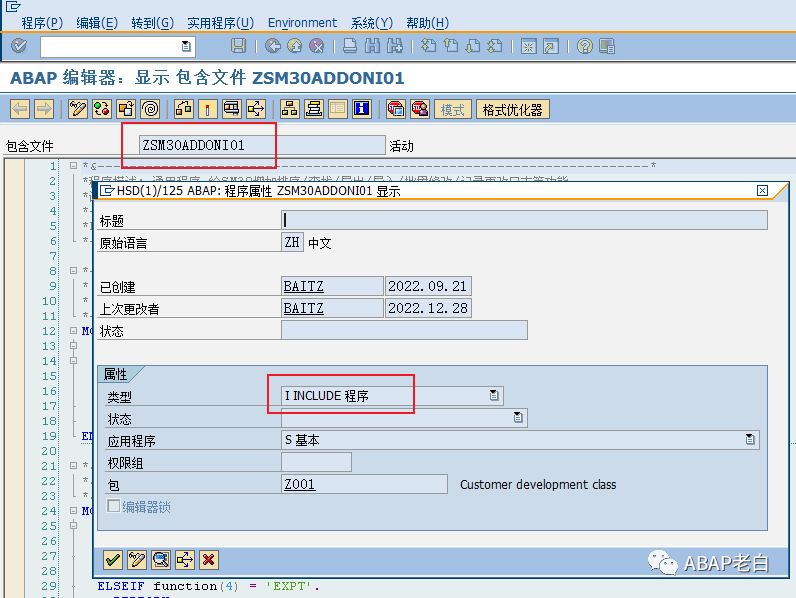Click the Enter checkmark icon in standard toolbar
This screenshot has height=598, width=796.
[x=19, y=46]
